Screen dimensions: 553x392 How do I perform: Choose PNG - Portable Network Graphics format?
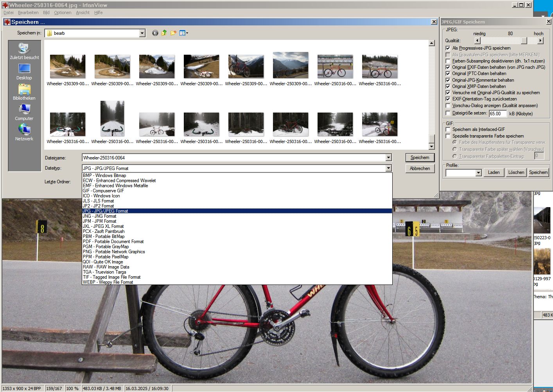pyautogui.click(x=114, y=252)
